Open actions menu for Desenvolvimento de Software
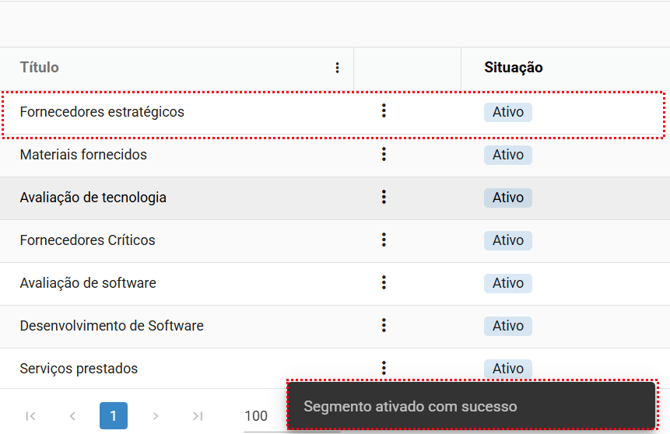Image resolution: width=670 pixels, height=434 pixels. pos(384,325)
